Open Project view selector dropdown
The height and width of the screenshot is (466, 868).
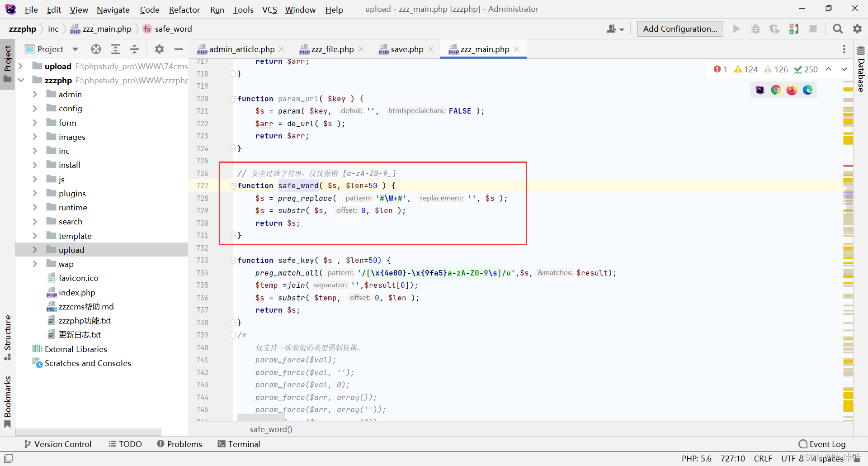coord(52,49)
